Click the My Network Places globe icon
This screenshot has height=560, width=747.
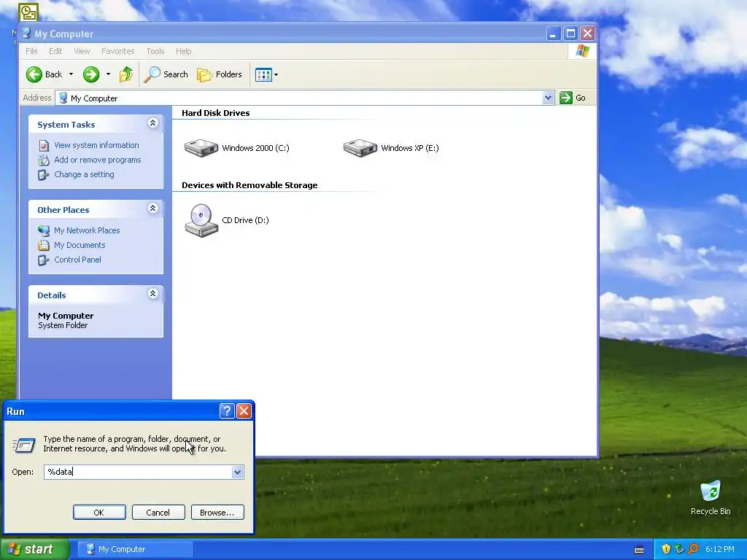point(43,230)
